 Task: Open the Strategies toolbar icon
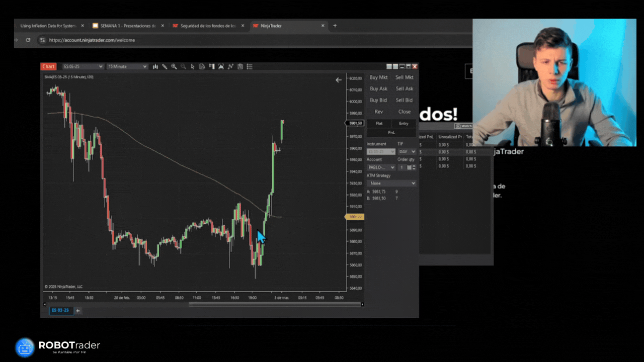[x=240, y=66]
